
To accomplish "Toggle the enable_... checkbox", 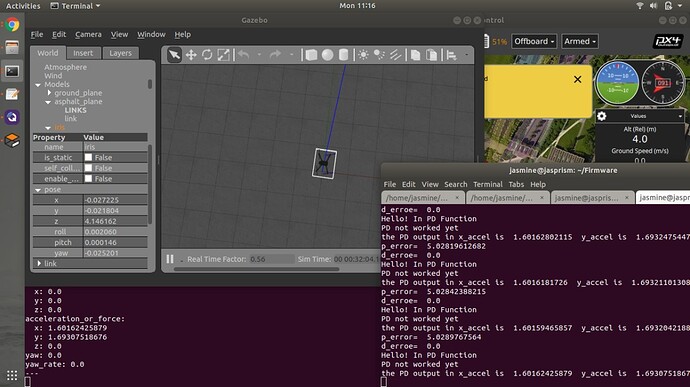I will click(88, 178).
